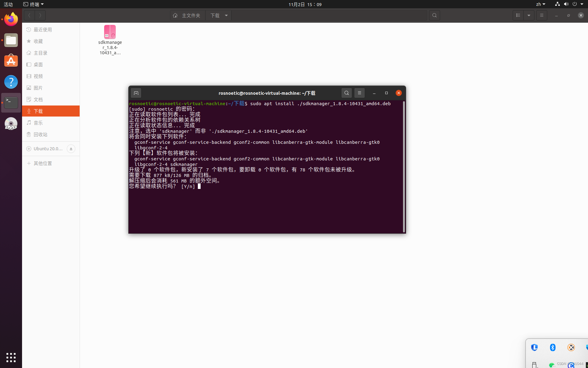Toggle list view in the file manager

518,15
